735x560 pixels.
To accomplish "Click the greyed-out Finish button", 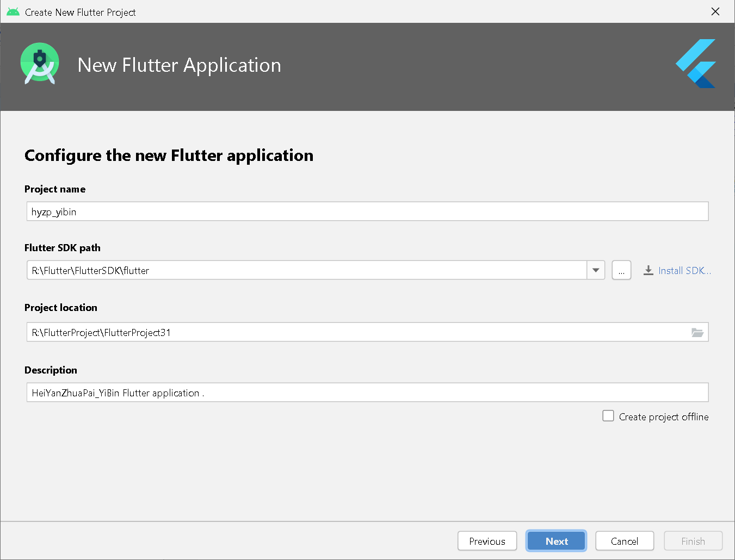I will [693, 541].
